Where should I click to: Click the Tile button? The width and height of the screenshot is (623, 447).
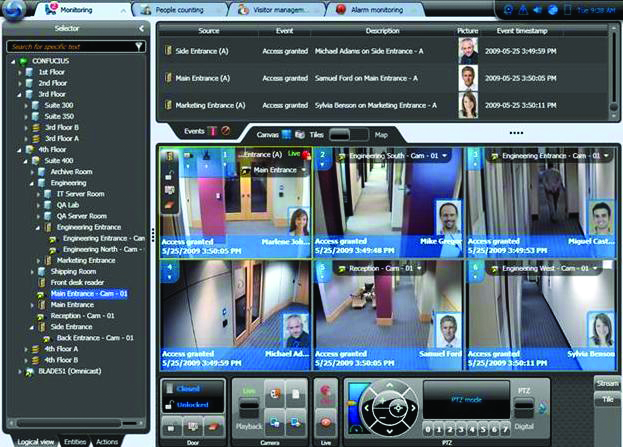click(x=606, y=398)
